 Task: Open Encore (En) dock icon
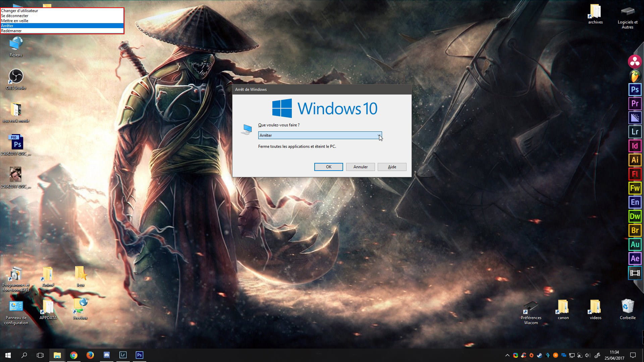pos(635,202)
